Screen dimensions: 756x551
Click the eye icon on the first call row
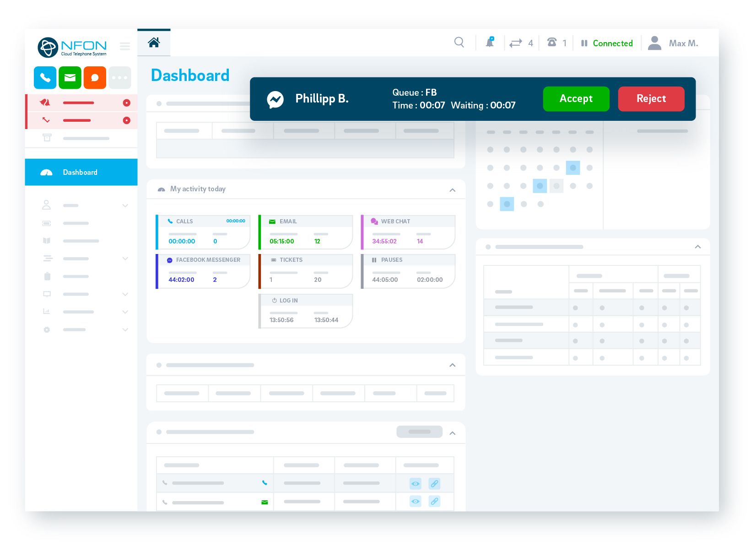click(415, 483)
